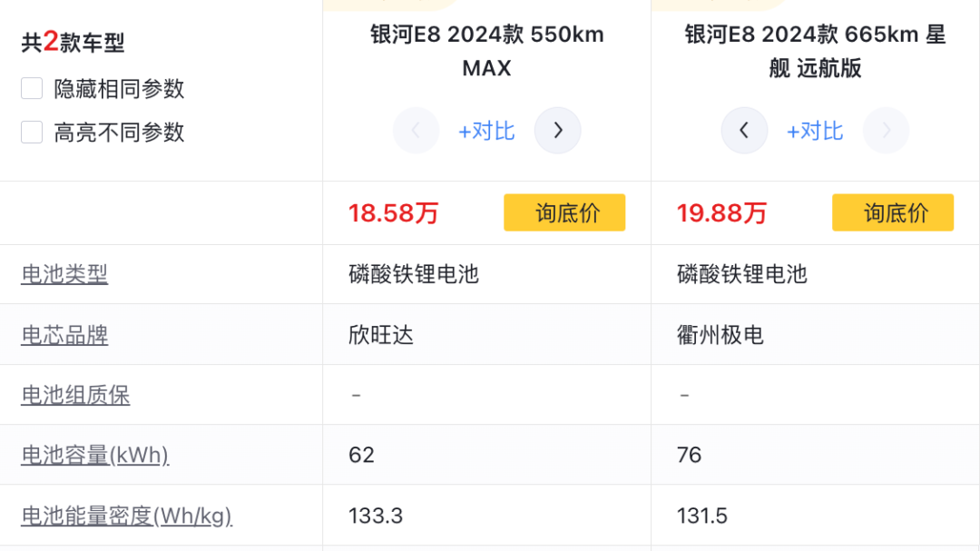The image size is (980, 551).
Task: Open the 电池类型 parameter link
Action: coord(64,274)
